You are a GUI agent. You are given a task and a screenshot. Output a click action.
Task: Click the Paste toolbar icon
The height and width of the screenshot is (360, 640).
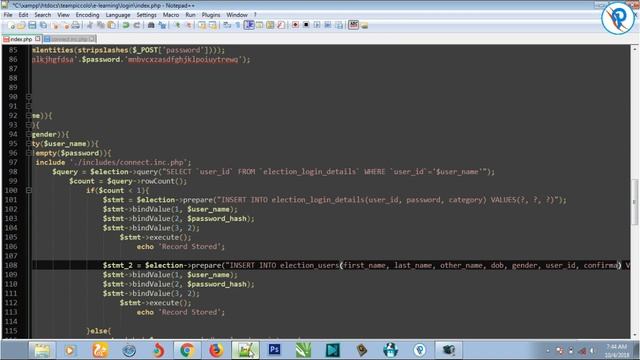pos(112,25)
